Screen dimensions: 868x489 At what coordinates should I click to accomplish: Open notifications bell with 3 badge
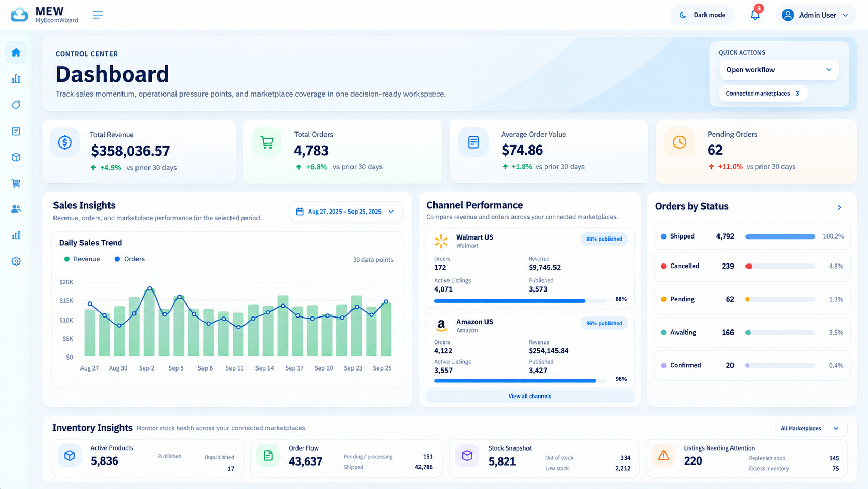pyautogui.click(x=755, y=15)
